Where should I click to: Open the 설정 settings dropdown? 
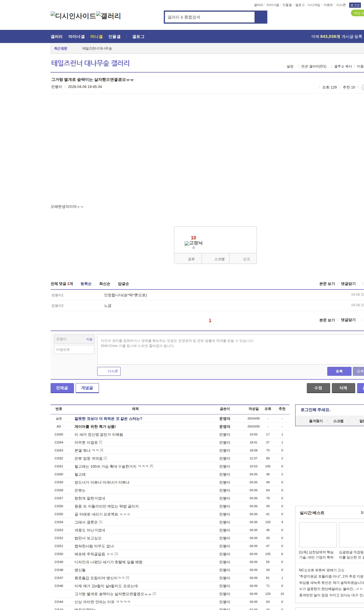290,66
